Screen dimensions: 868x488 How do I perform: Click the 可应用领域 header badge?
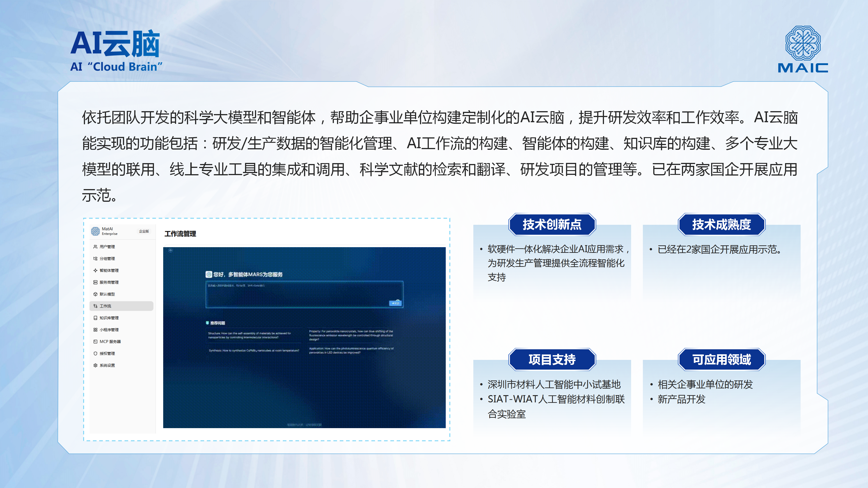click(x=722, y=359)
